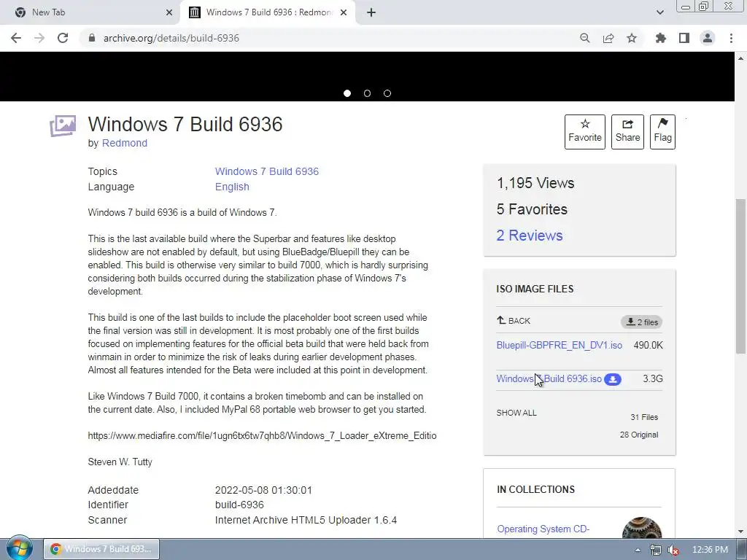Click the Favorite star button
747x560 pixels.
pyautogui.click(x=585, y=132)
